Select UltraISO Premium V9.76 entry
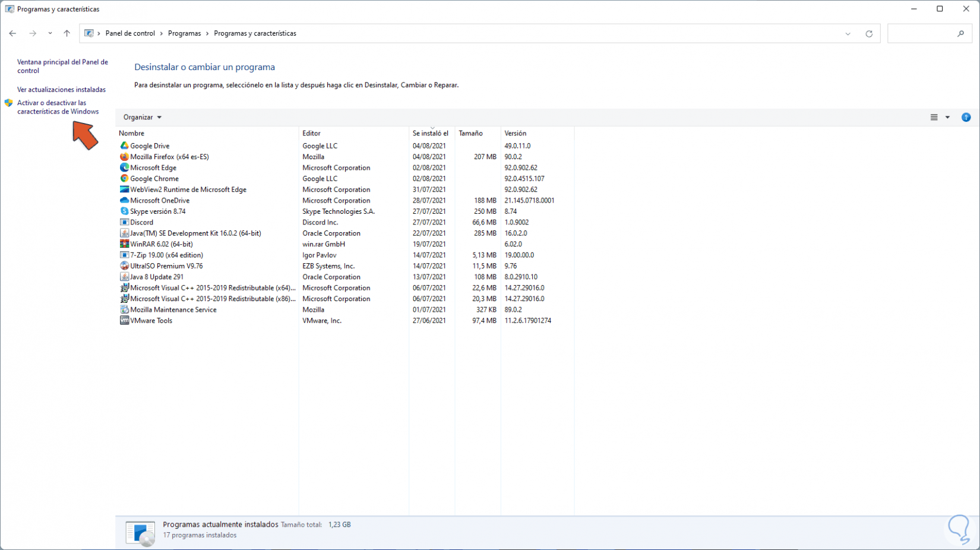 coord(166,266)
